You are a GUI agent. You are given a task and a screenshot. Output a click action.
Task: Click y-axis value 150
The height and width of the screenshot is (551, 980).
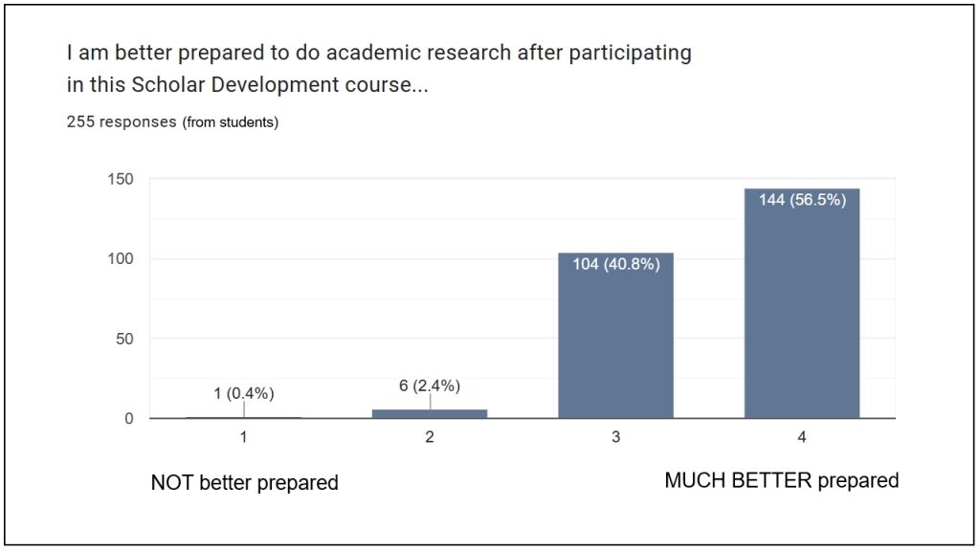121,179
